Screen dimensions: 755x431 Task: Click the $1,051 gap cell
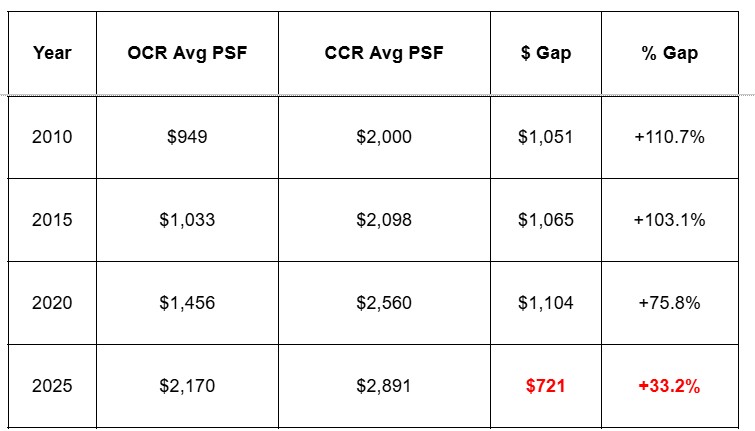pyautogui.click(x=546, y=137)
